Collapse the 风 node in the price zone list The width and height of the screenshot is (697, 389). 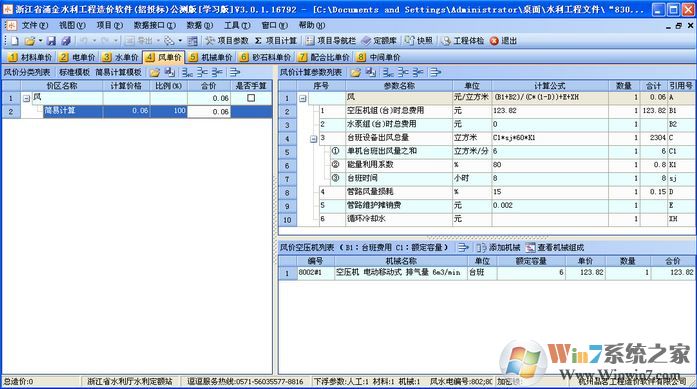coord(27,98)
